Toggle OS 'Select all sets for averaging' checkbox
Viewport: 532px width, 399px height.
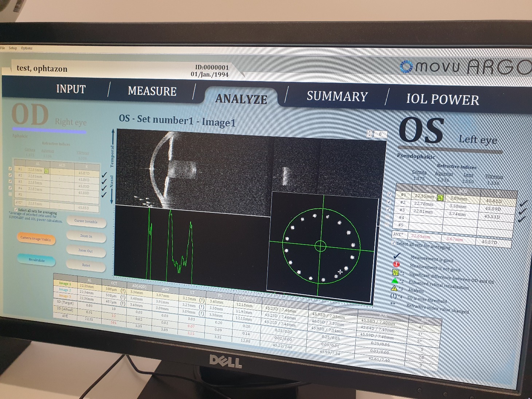coord(393,242)
